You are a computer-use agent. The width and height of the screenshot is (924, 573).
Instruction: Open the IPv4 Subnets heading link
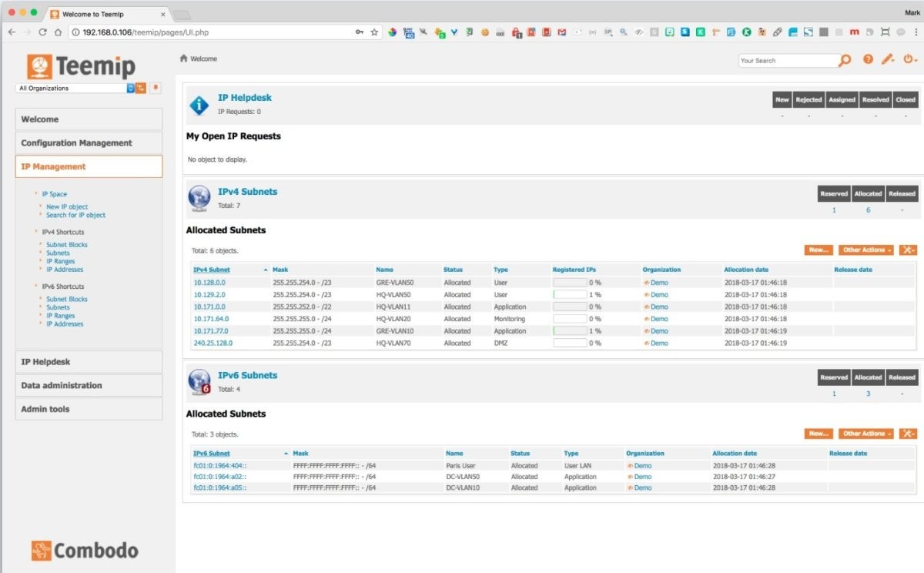247,192
